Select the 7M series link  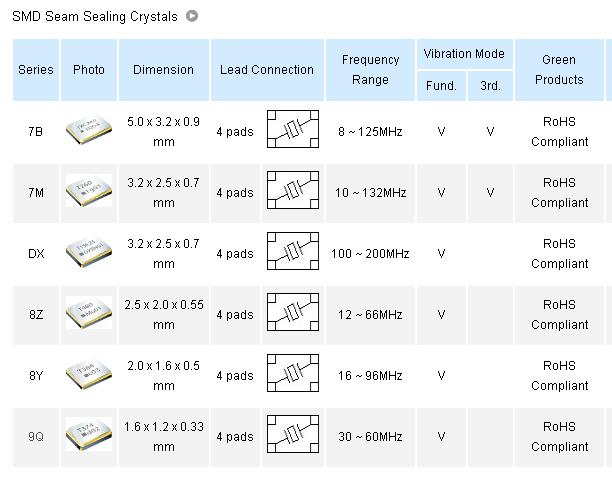pyautogui.click(x=36, y=193)
